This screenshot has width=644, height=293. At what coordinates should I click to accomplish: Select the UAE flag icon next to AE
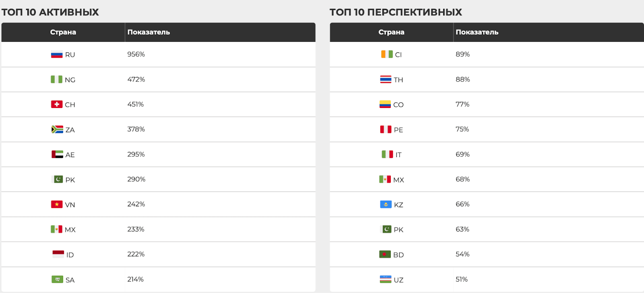pos(57,154)
